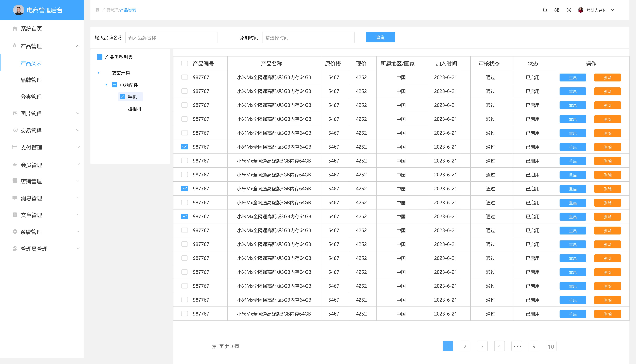Click the chat icon beside 消息管理
Screen dimensions: 636x364
[x=15, y=198]
